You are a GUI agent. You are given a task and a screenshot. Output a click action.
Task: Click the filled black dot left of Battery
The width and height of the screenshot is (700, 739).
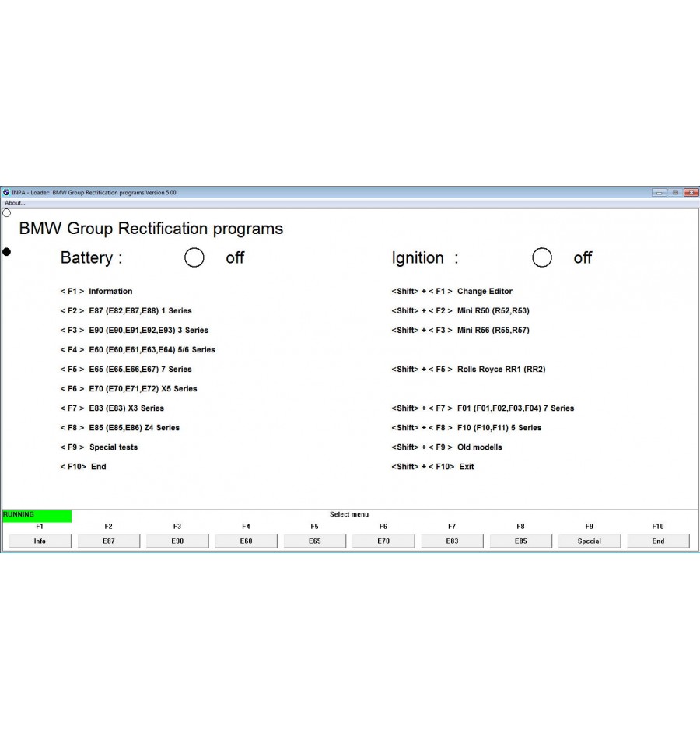[6, 252]
